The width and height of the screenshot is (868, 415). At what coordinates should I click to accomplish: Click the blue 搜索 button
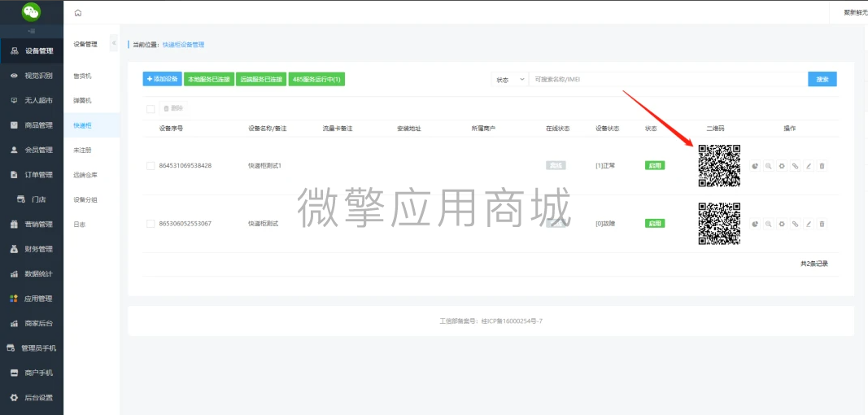point(822,79)
